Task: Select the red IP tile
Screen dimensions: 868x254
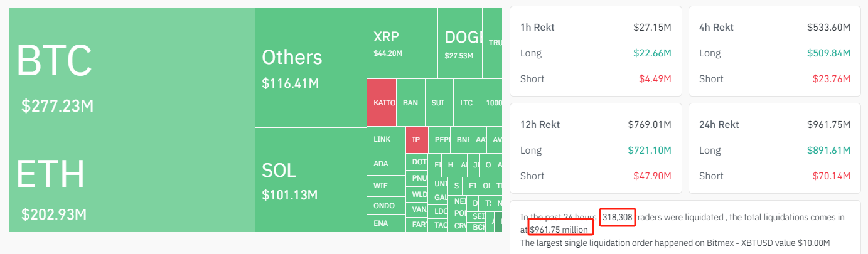Action: coord(416,140)
